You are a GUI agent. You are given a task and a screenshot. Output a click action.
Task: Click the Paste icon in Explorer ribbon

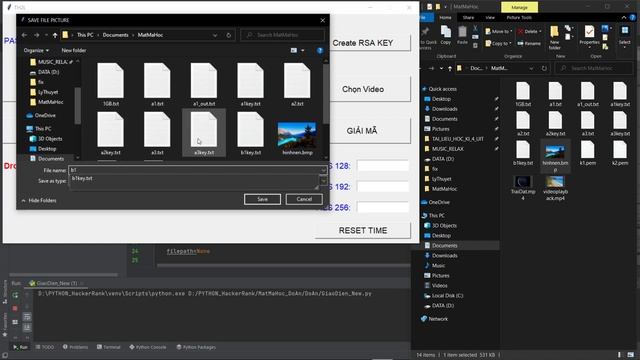pyautogui.click(x=462, y=35)
